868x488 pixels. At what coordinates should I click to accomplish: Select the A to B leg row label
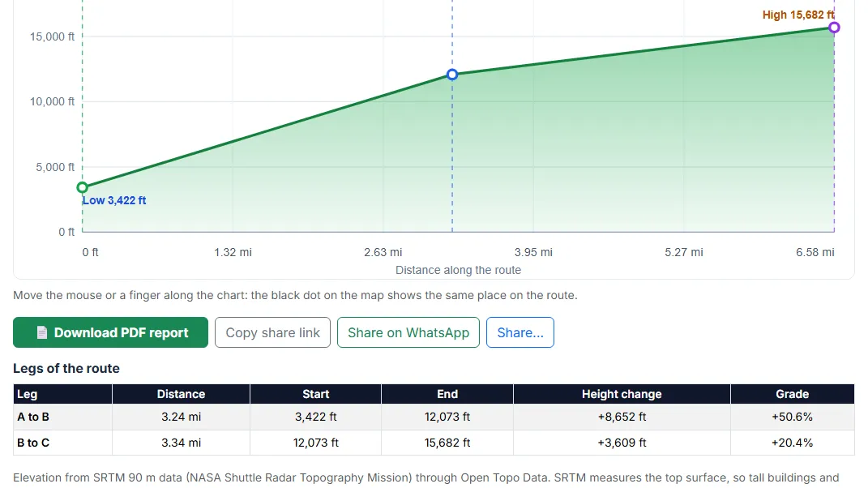coord(33,417)
